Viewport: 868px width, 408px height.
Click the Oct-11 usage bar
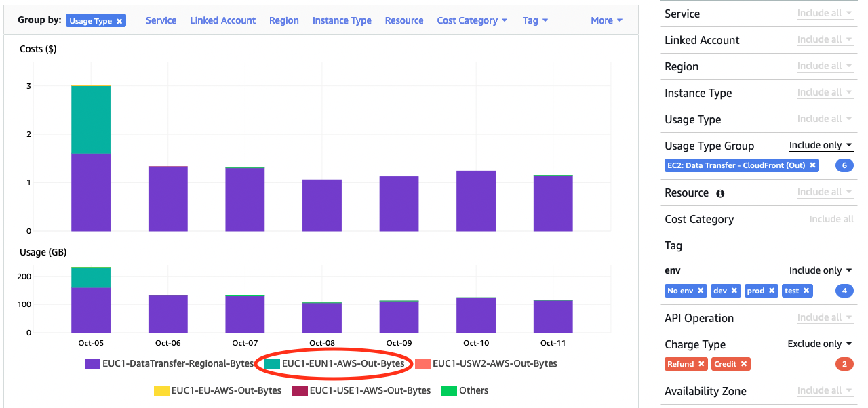(x=553, y=316)
